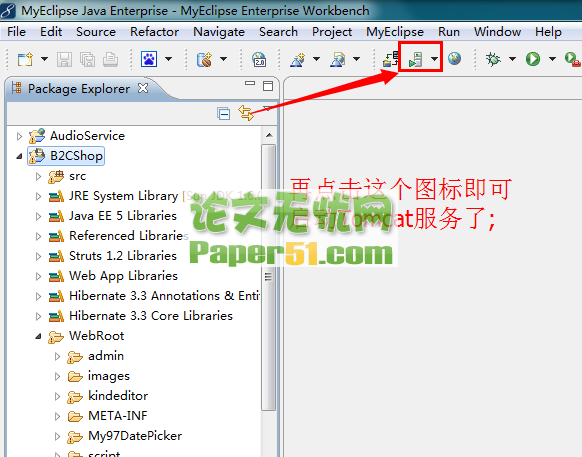Open the web browser globe icon

(x=454, y=59)
